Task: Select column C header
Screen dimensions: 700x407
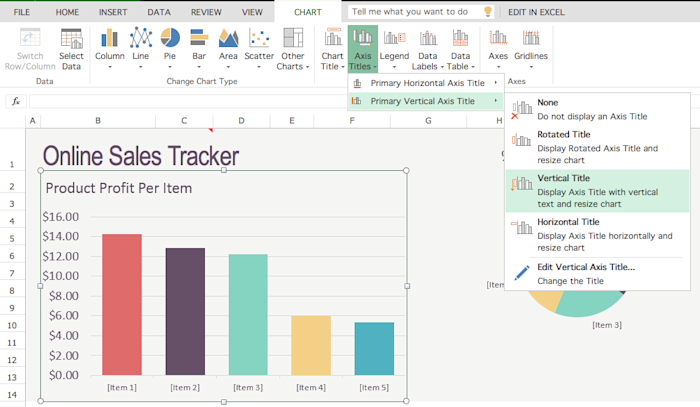Action: (184, 120)
